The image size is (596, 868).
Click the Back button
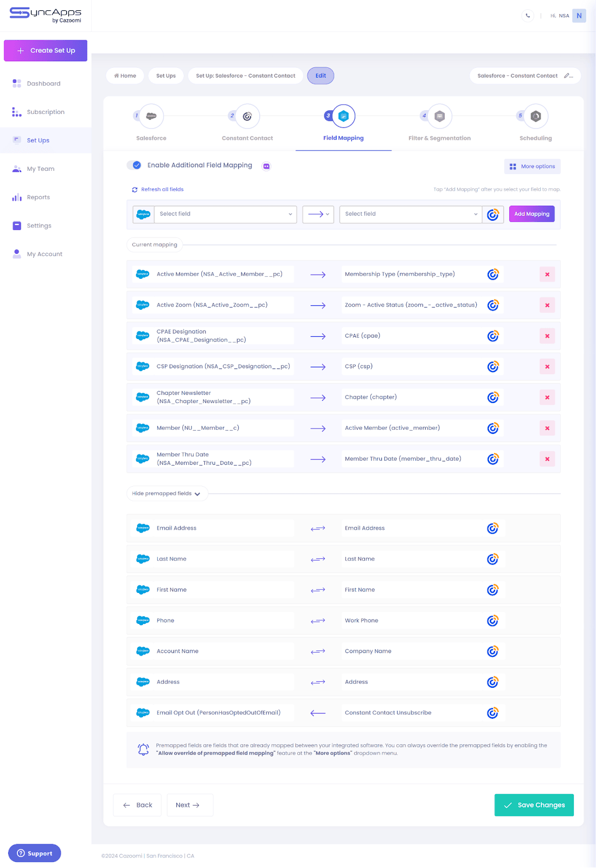click(x=137, y=805)
